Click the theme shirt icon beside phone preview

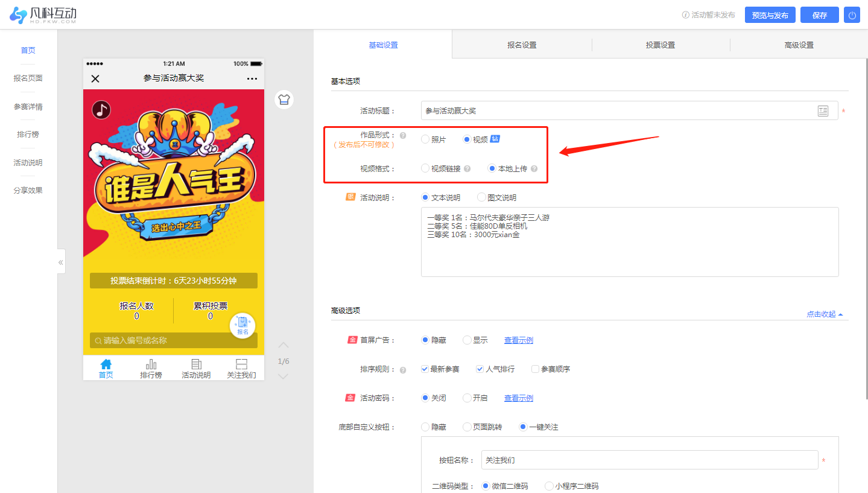(284, 100)
